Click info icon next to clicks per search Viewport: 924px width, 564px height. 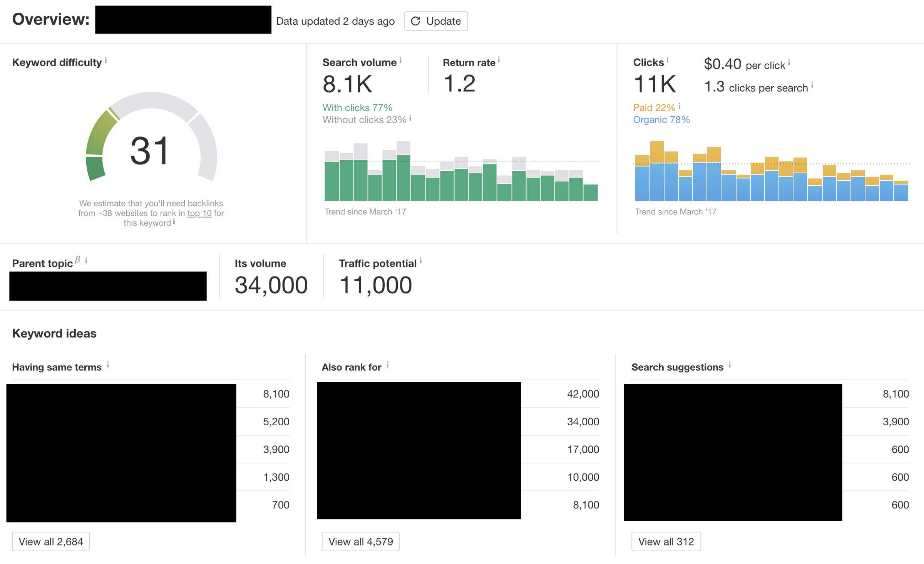pos(812,85)
